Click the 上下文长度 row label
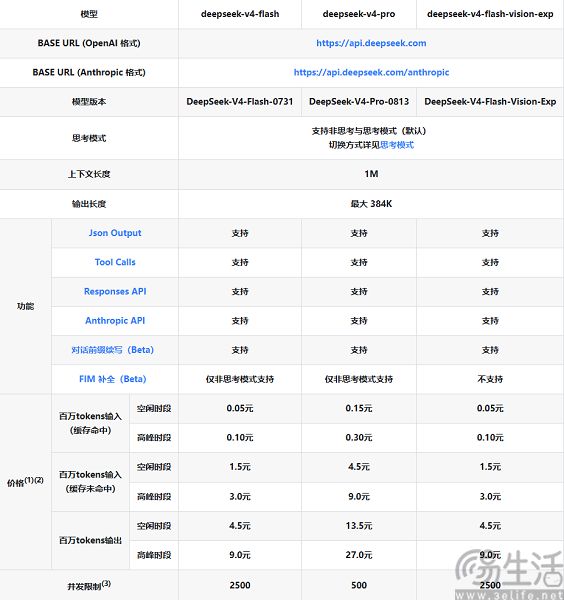 click(x=89, y=174)
